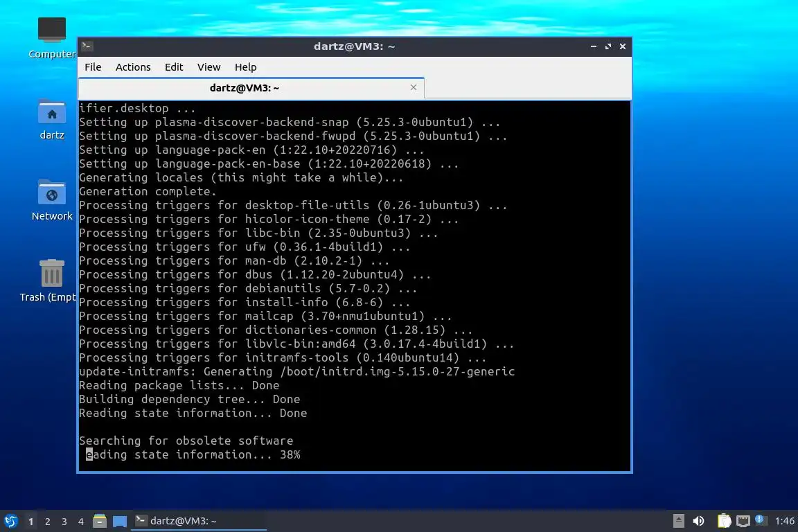Viewport: 798px width, 532px height.
Task: Open the clipboard manager tray icon
Action: 724,521
